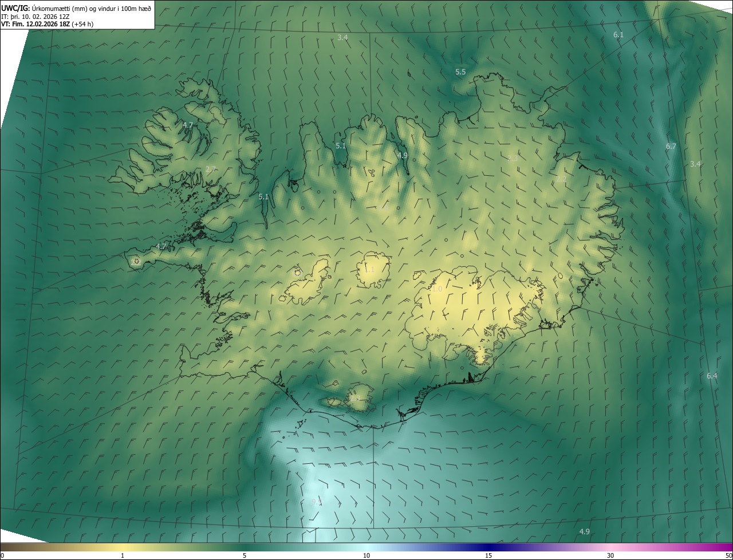Screen dimensions: 733x560
Task: Click the color scale tick label 30
Action: (610, 555)
